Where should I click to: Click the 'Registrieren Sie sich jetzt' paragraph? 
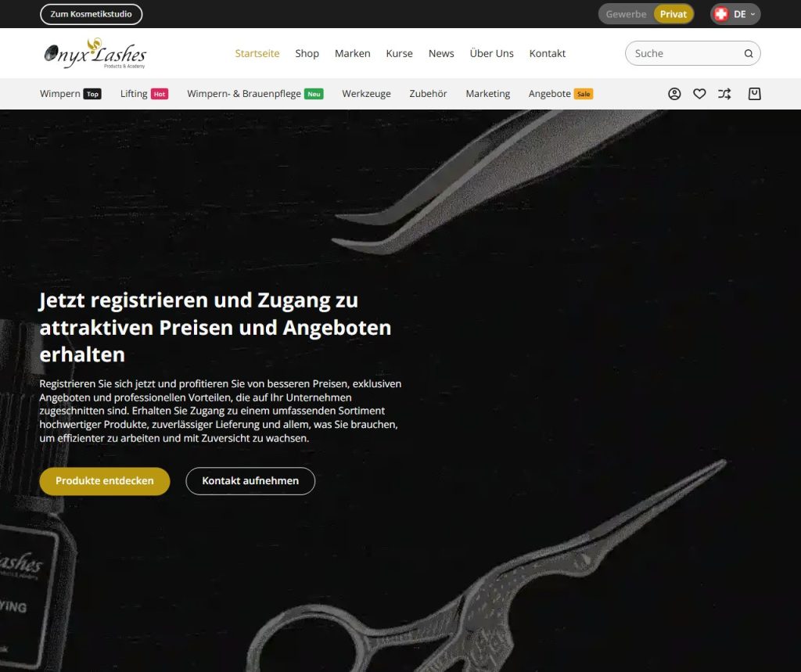tap(220, 411)
